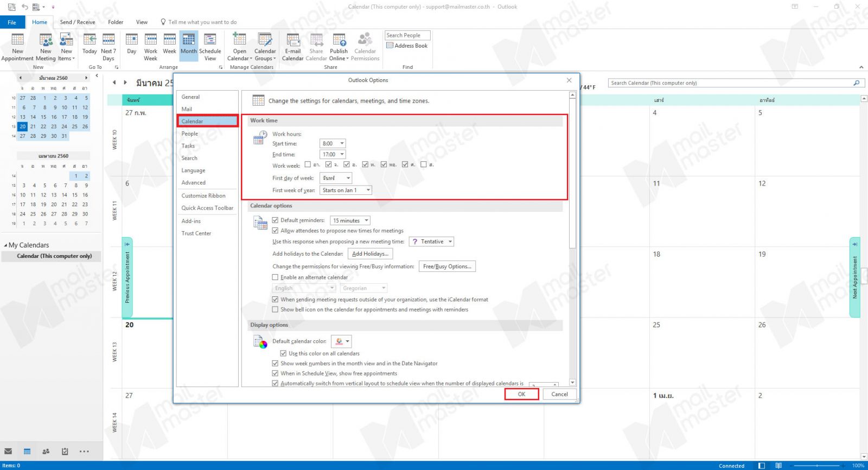This screenshot has height=470, width=868.
Task: Select Mail in Outlook Options categories
Action: 207,109
